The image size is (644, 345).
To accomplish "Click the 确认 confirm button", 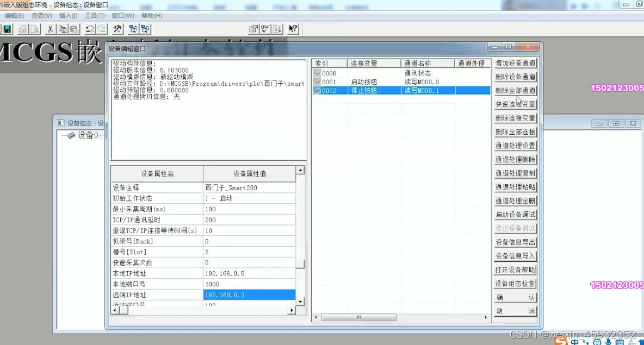I will [515, 297].
